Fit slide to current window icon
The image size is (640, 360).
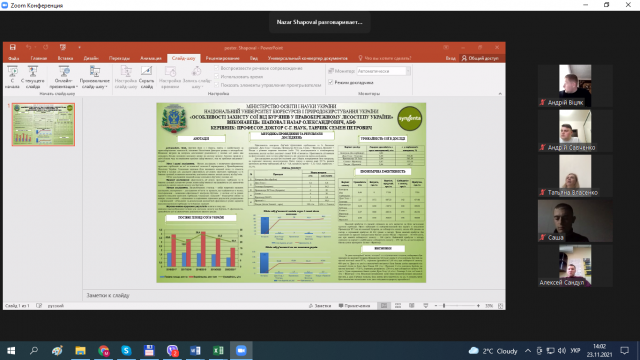pyautogui.click(x=500, y=306)
